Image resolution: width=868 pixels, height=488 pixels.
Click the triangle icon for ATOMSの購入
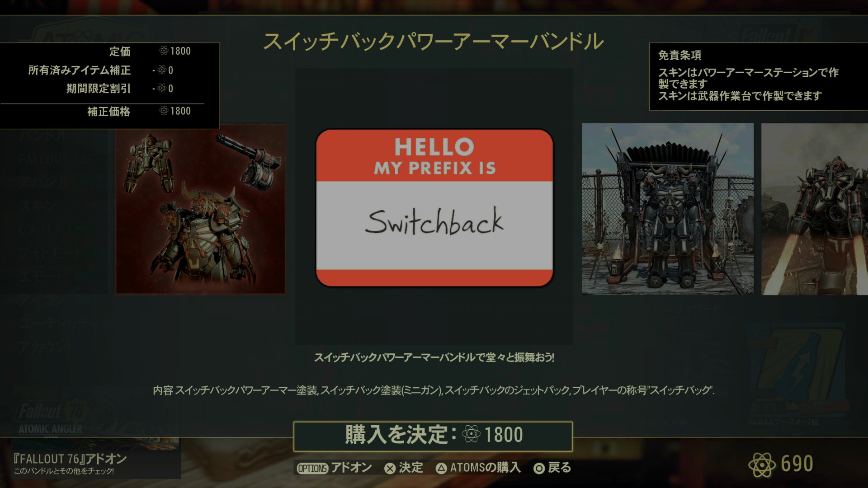(x=441, y=469)
